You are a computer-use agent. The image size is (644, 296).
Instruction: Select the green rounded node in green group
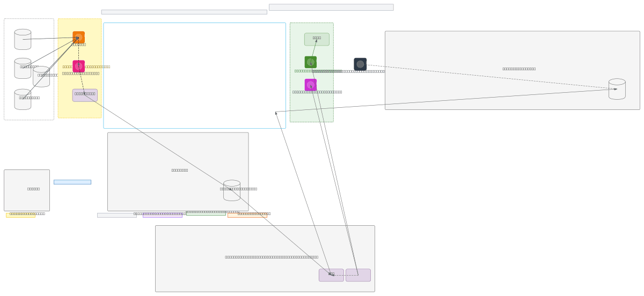[317, 39]
